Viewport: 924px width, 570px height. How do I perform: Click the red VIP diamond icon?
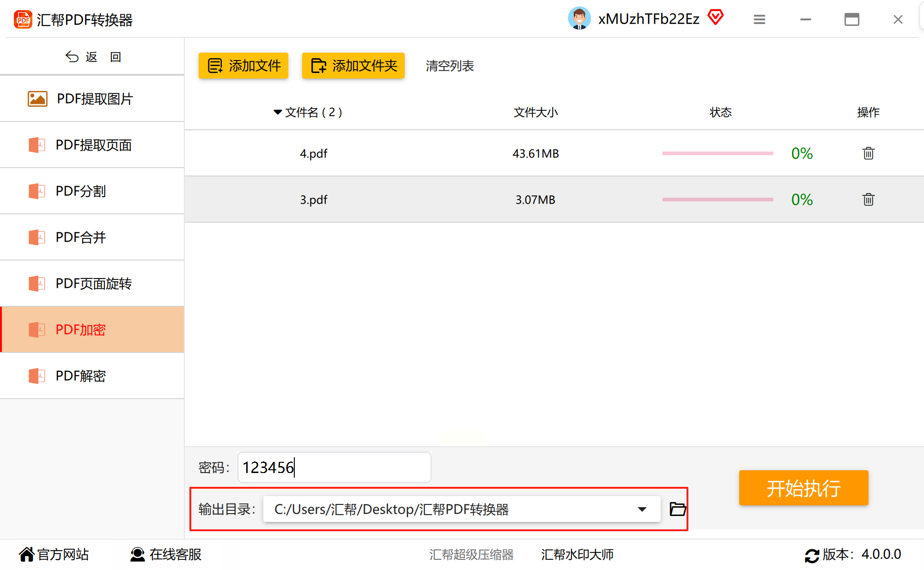coord(715,18)
